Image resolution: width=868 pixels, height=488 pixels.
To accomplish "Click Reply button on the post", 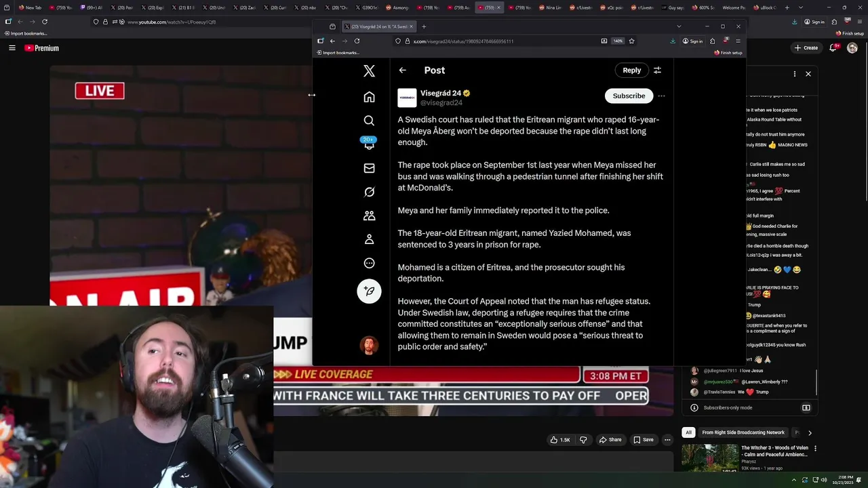I will (631, 70).
